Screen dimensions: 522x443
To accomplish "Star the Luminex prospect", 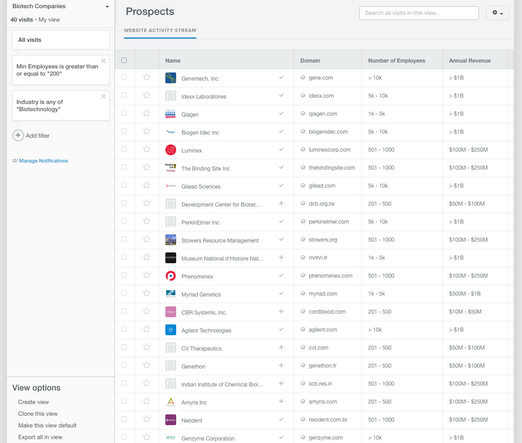I will pos(146,149).
